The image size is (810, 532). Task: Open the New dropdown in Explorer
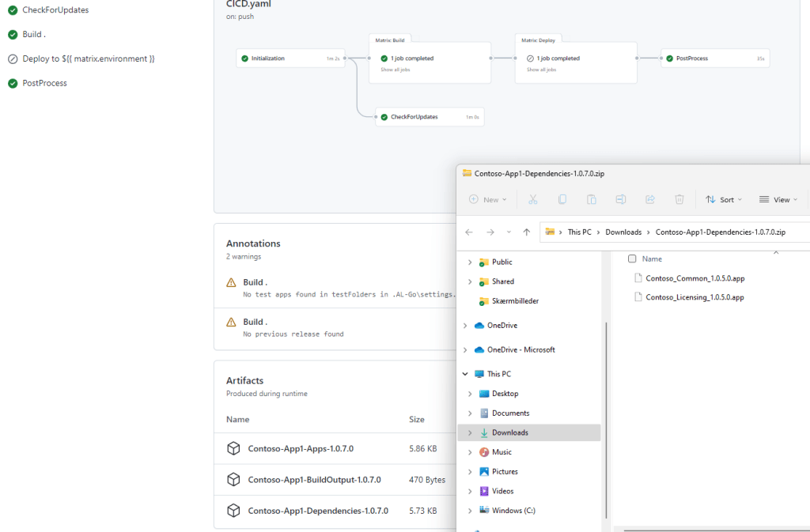tap(488, 200)
